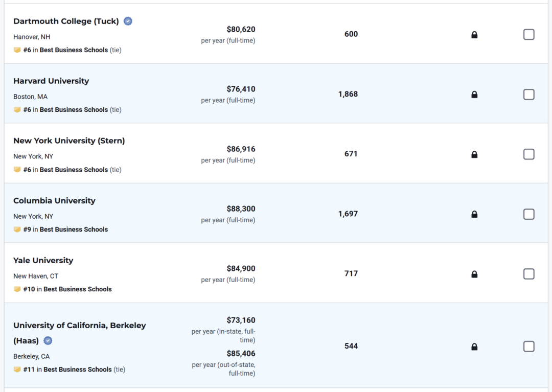This screenshot has width=552, height=392.
Task: Click the lock icon in Dartmouth College row
Action: coord(474,34)
